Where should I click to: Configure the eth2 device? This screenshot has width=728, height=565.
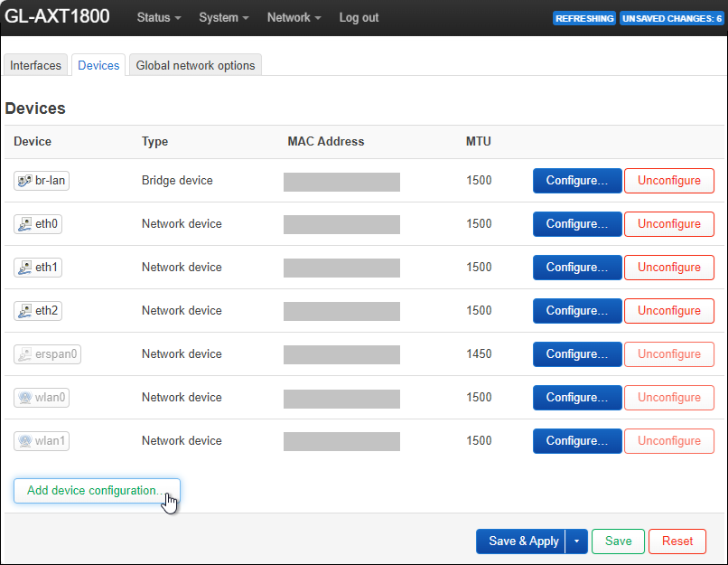tap(577, 311)
